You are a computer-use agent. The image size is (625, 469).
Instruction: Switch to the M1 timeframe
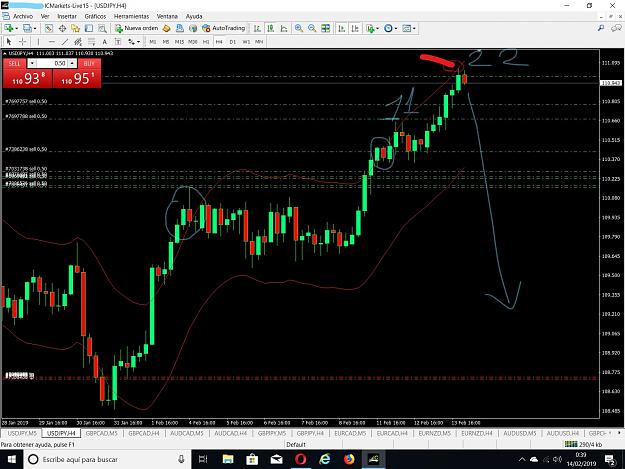(153, 41)
